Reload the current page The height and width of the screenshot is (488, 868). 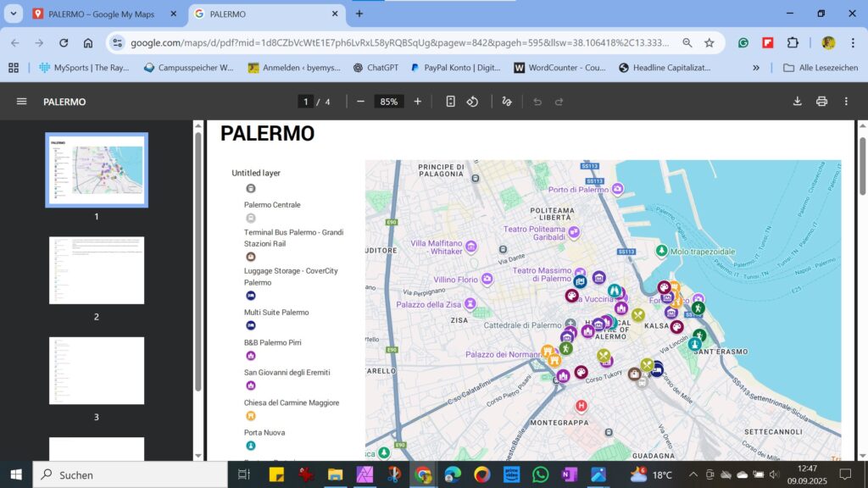64,42
